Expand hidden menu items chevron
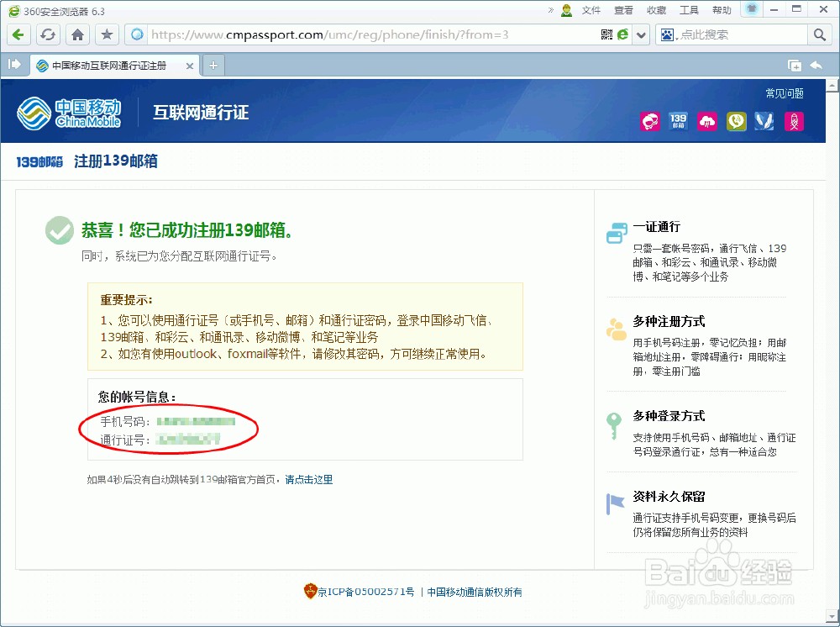840x627 pixels. click(551, 9)
